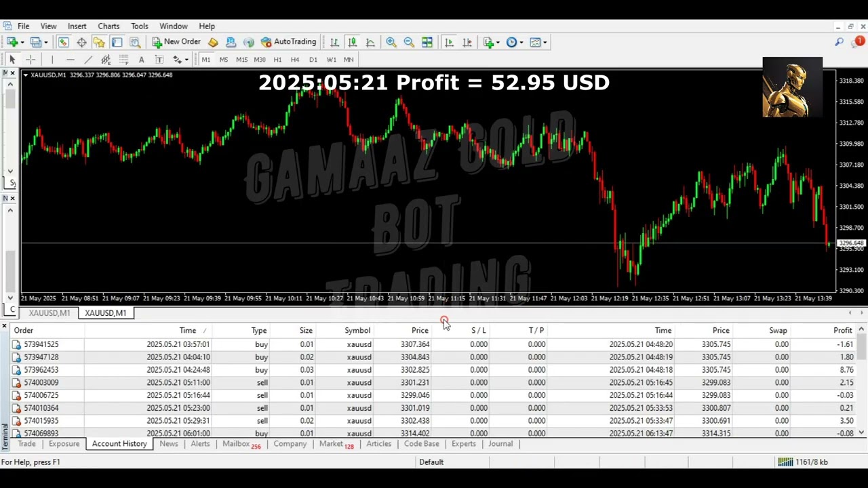Expand the Arrows objects dropdown arrow

pos(186,60)
